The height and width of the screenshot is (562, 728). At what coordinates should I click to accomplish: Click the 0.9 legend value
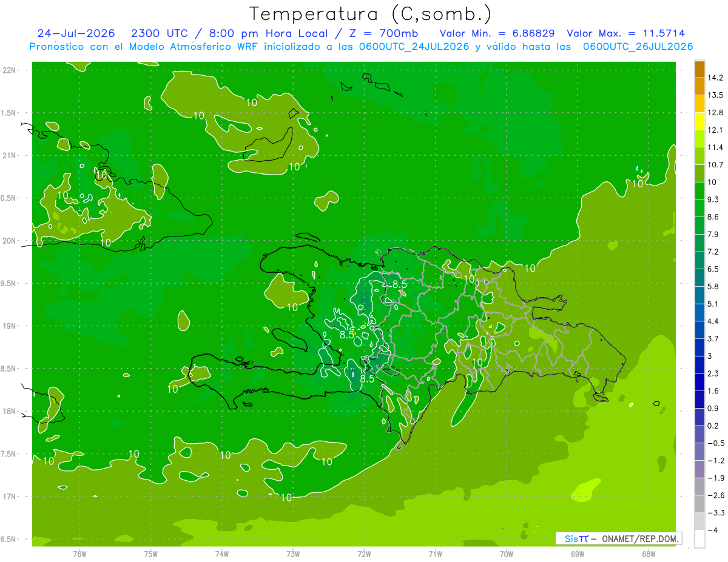[713, 408]
